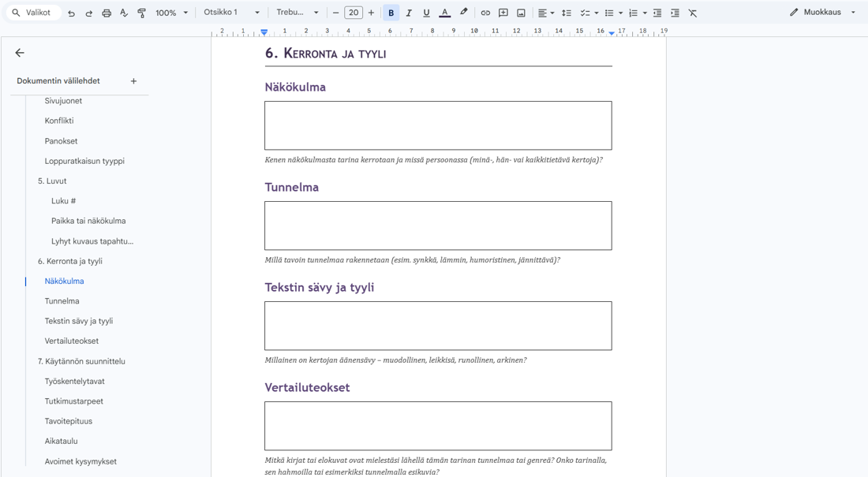The image size is (868, 477).
Task: Toggle bold formatting
Action: pyautogui.click(x=391, y=13)
